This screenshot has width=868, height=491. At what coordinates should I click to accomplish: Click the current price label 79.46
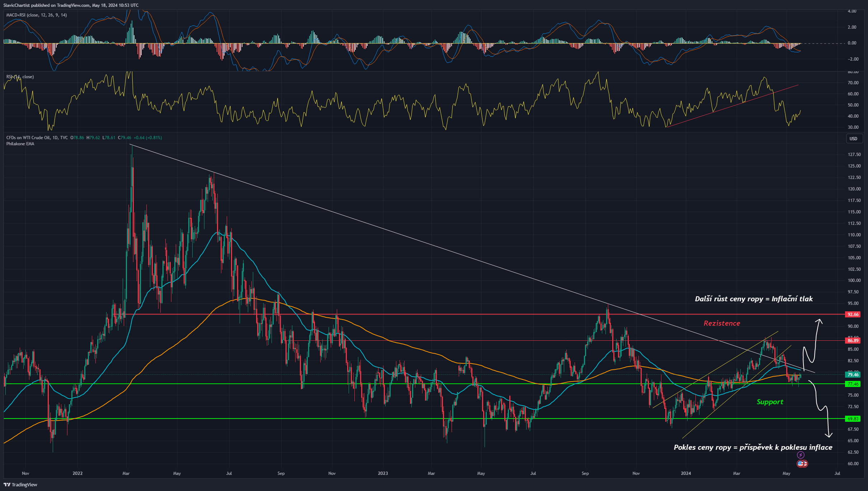pos(853,375)
